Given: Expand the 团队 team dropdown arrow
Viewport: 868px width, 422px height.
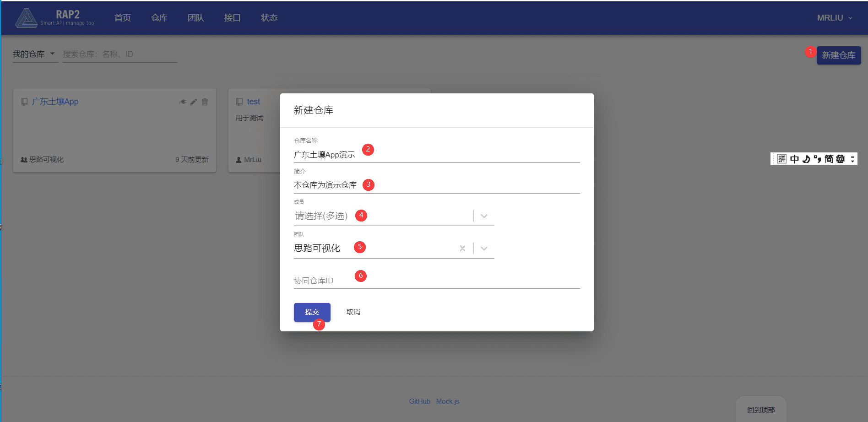Looking at the screenshot, I should [484, 249].
